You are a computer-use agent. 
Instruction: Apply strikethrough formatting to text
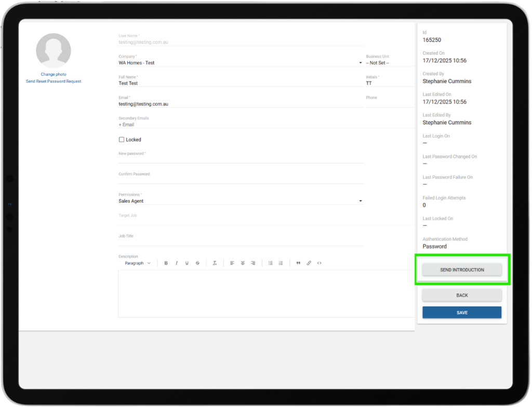pyautogui.click(x=197, y=263)
